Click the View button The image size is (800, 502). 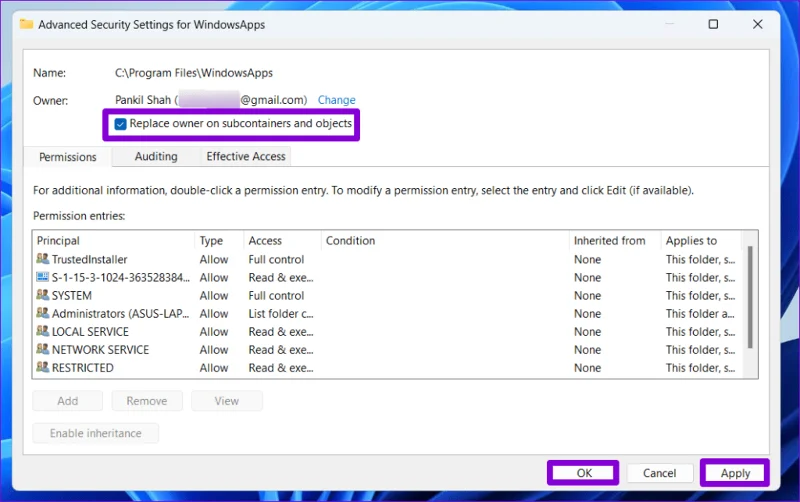tap(227, 401)
